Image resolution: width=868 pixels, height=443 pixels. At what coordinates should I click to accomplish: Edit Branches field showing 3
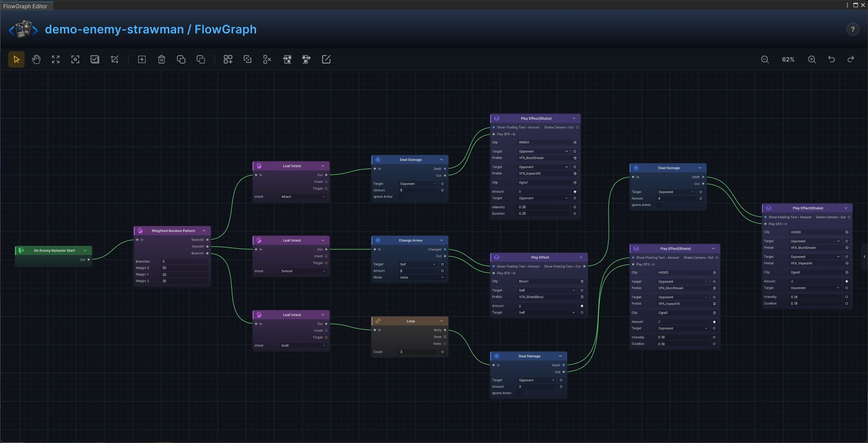[x=184, y=262]
